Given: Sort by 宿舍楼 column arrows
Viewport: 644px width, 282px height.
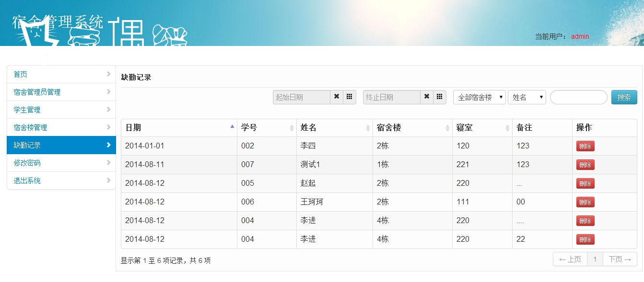Looking at the screenshot, I should coord(447,128).
